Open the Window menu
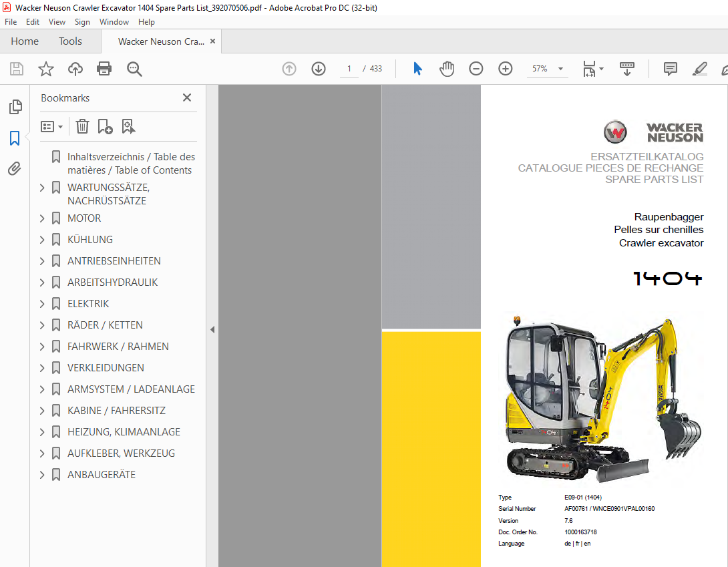 coord(114,22)
